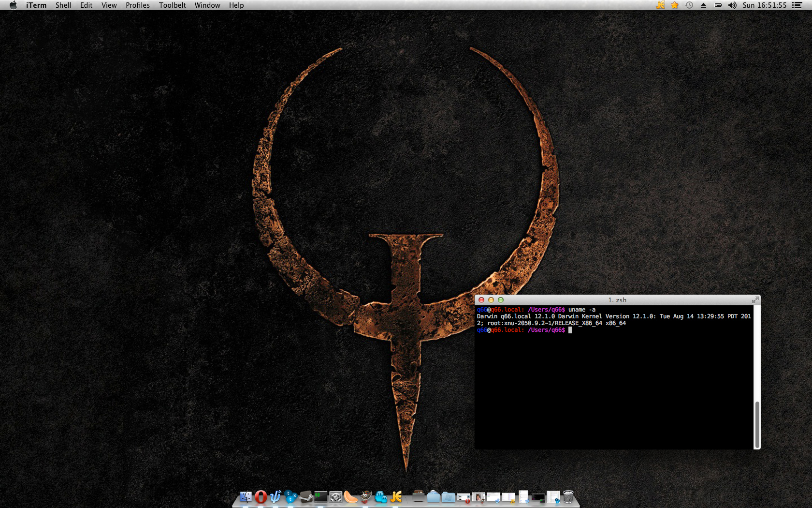Screen dimensions: 812x508
Task: Open the Profiles menu
Action: (138, 5)
